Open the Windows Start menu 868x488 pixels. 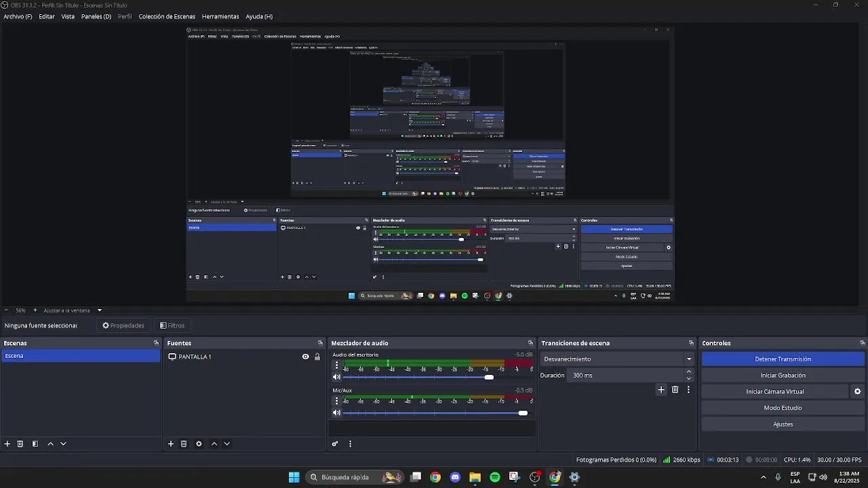tap(294, 477)
